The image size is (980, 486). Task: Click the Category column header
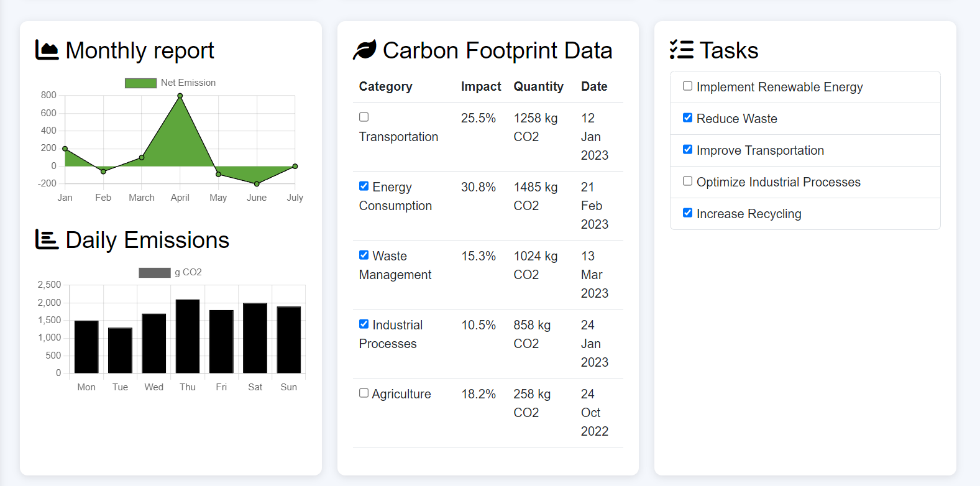click(385, 86)
